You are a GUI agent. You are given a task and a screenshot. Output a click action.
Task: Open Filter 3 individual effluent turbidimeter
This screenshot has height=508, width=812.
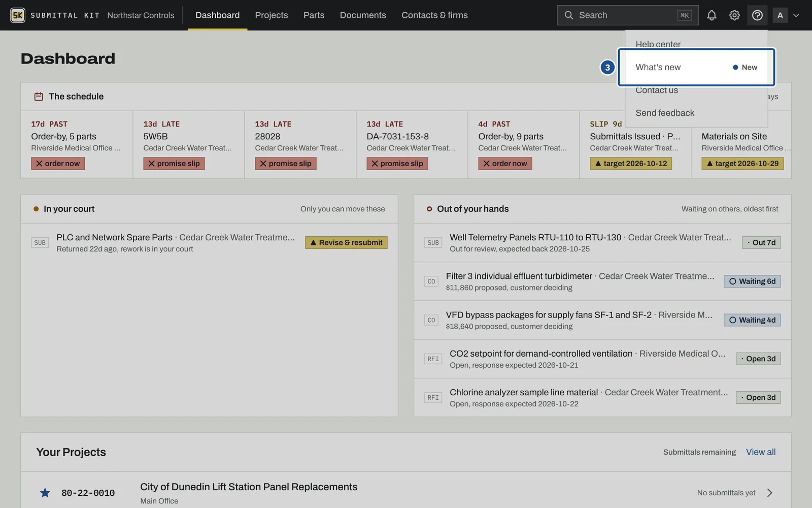602,281
